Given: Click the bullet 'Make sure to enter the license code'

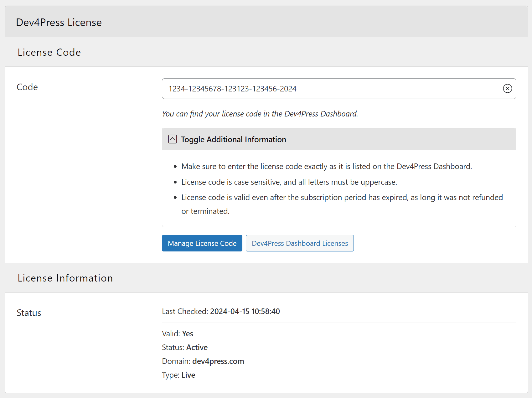Looking at the screenshot, I should [x=327, y=166].
